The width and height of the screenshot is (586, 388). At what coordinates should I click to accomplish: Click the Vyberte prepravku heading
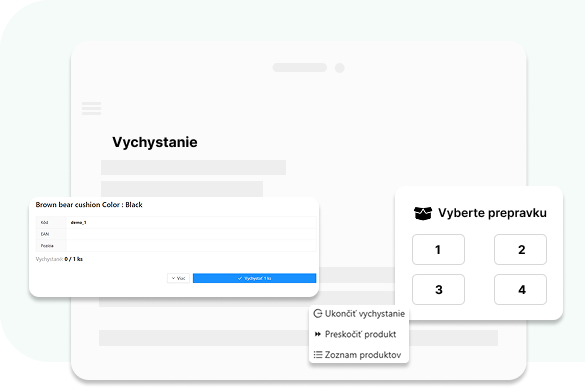(x=492, y=213)
